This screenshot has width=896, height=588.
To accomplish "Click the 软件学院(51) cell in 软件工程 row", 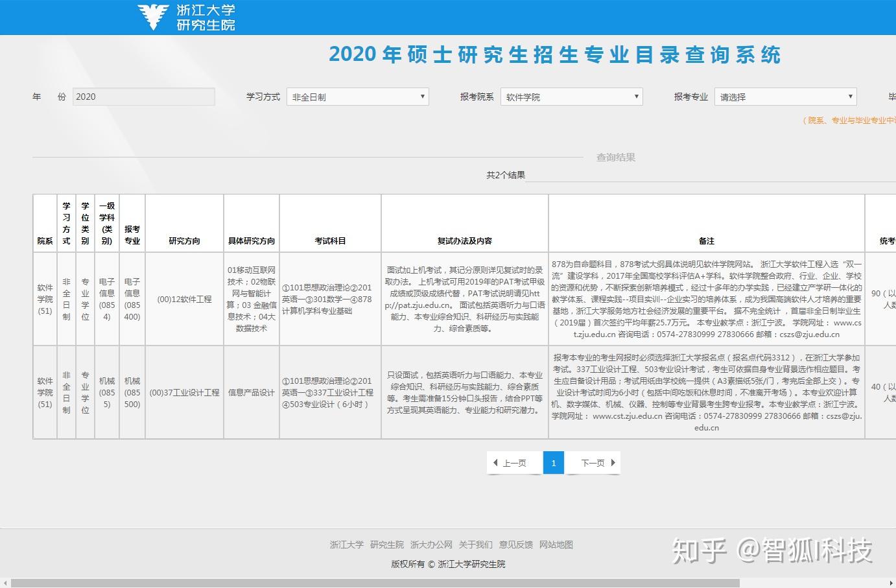I will click(45, 299).
